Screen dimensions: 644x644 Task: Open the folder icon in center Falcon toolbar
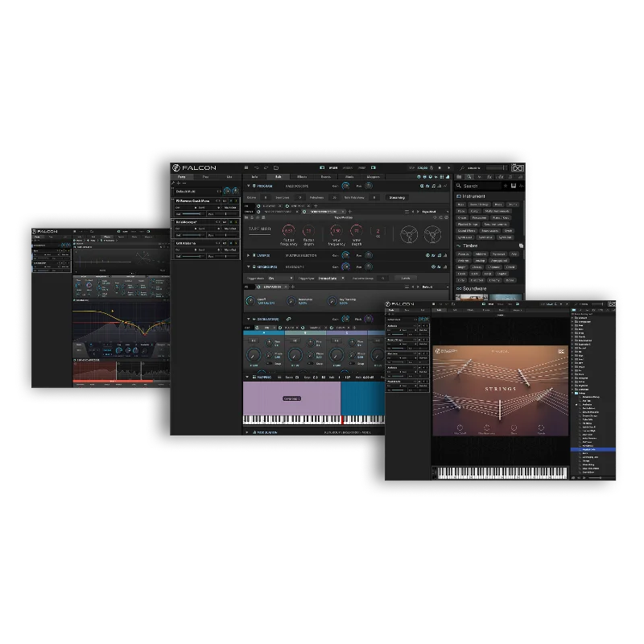[276, 167]
